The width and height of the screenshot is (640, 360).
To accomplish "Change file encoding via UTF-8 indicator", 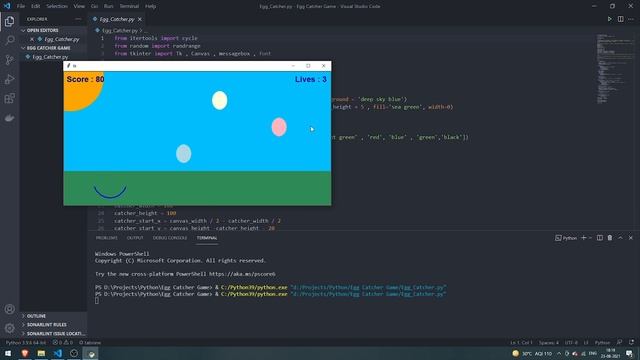I will click(x=571, y=343).
